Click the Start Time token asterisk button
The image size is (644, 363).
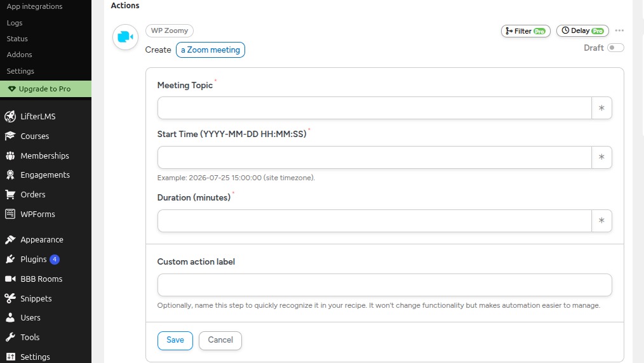601,157
